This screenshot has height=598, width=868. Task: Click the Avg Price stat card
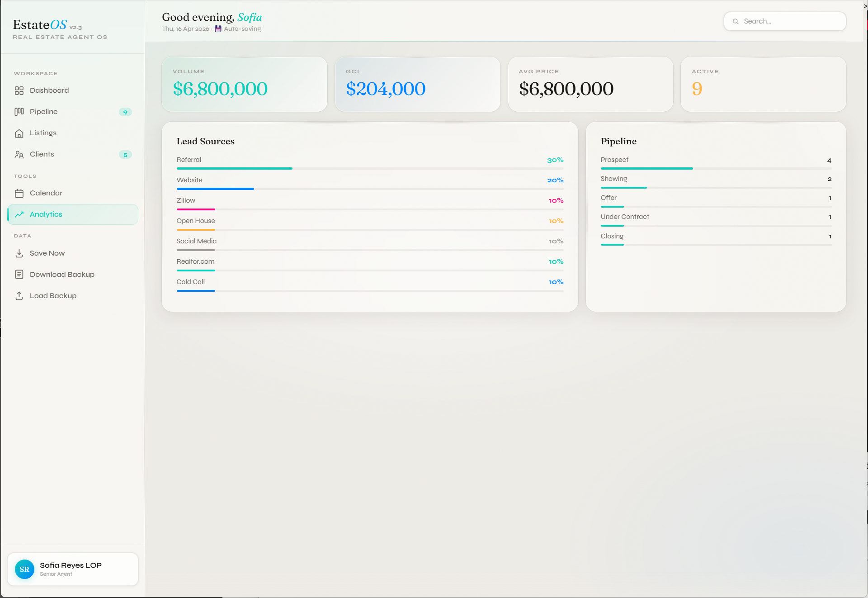click(590, 84)
